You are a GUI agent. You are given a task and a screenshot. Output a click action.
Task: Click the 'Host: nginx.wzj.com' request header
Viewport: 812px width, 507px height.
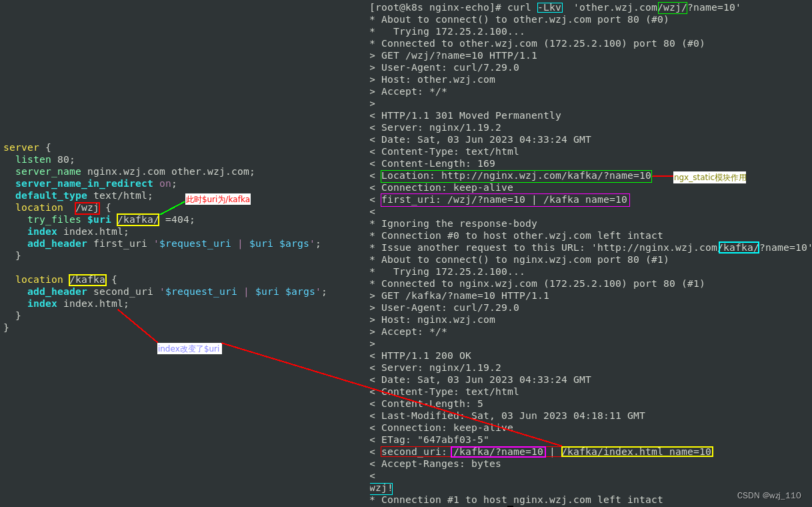(432, 320)
